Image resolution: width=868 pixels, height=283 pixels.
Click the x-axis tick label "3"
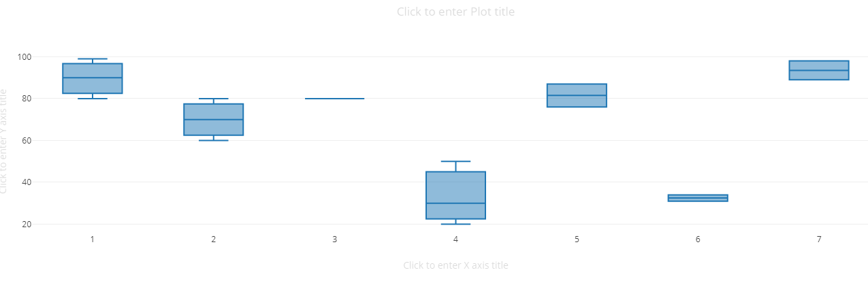point(334,239)
